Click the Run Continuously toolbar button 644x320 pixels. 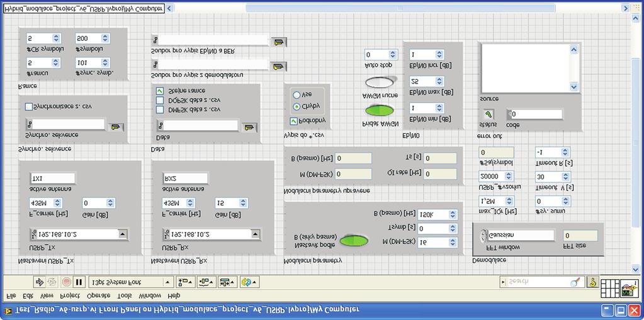click(52, 282)
